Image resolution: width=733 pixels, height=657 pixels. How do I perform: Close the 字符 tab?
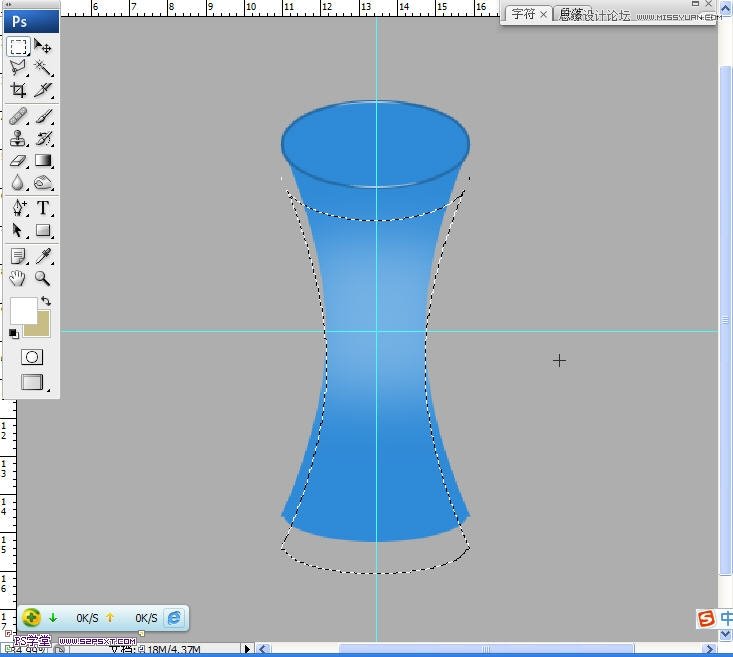544,15
